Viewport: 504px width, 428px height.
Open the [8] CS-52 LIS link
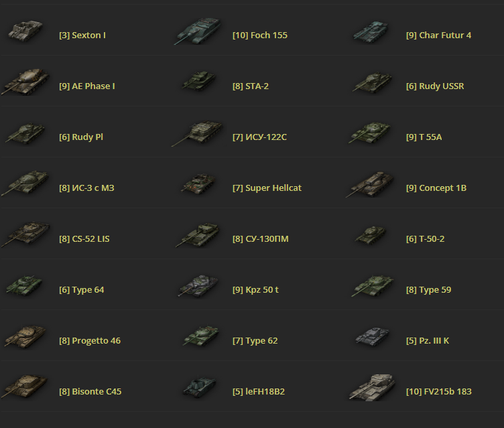(84, 238)
